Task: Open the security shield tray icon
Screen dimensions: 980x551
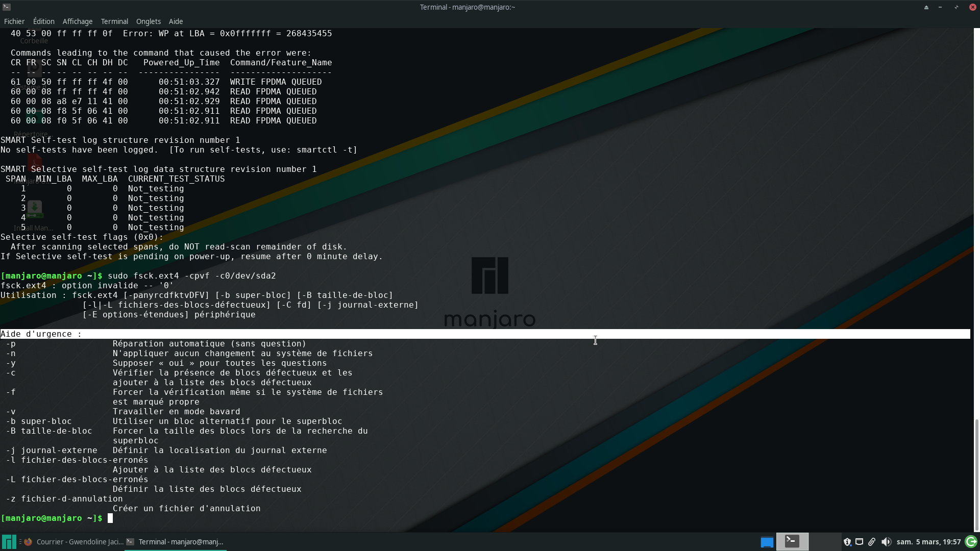Action: pos(847,542)
